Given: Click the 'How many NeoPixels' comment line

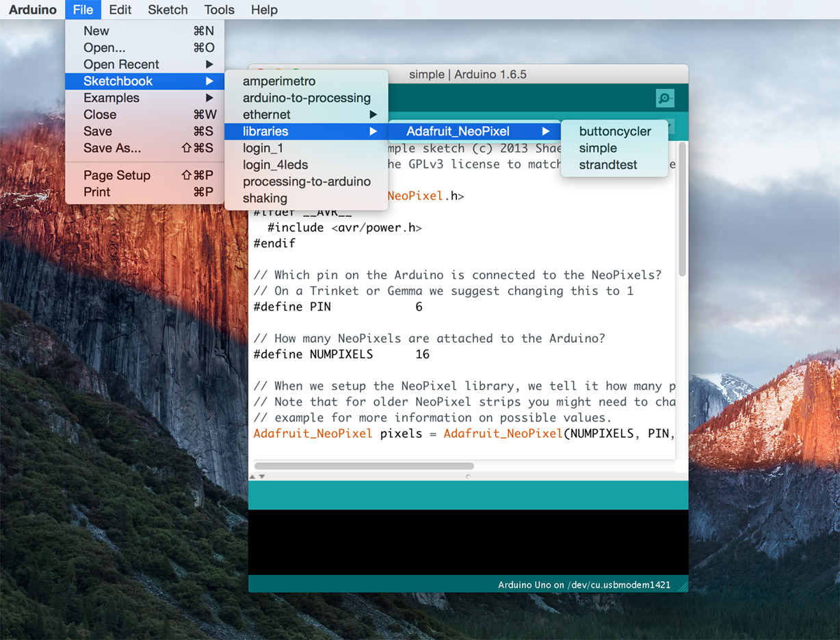Looking at the screenshot, I should point(430,339).
